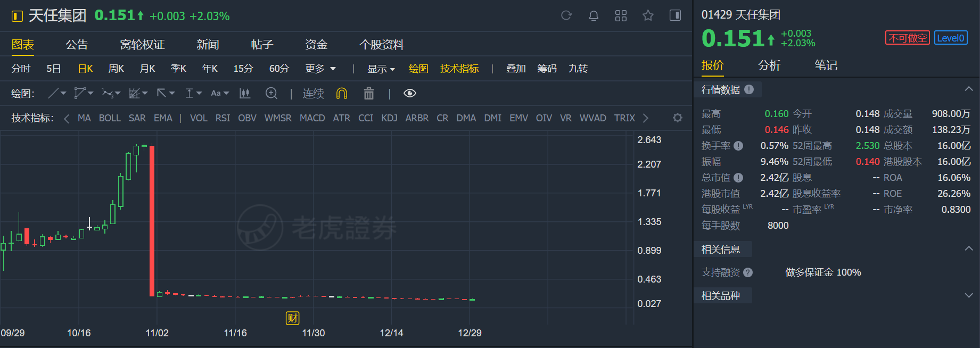The width and height of the screenshot is (980, 348).
Task: Click the info icon beside 换手率
Action: [x=738, y=146]
